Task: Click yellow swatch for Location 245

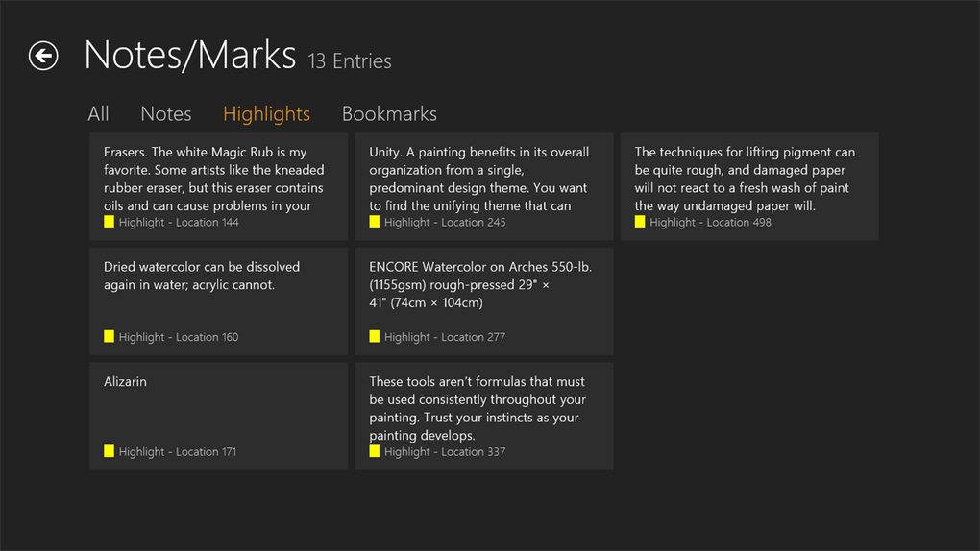Action: [x=375, y=222]
